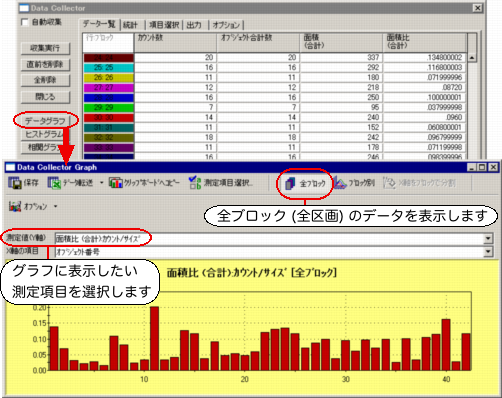Click the 直前を削除 button
502x398 pixels.
click(45, 64)
